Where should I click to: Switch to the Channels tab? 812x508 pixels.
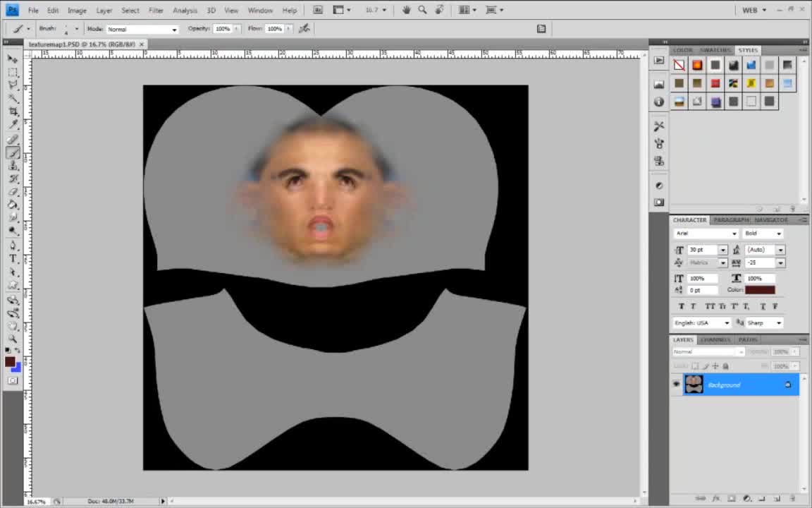pos(715,339)
